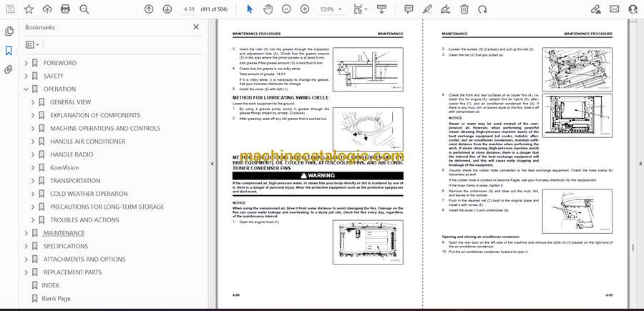Expand COLD WEATHER OPERATION bookmark
Viewport: 644px width, 311px height.
(33, 194)
